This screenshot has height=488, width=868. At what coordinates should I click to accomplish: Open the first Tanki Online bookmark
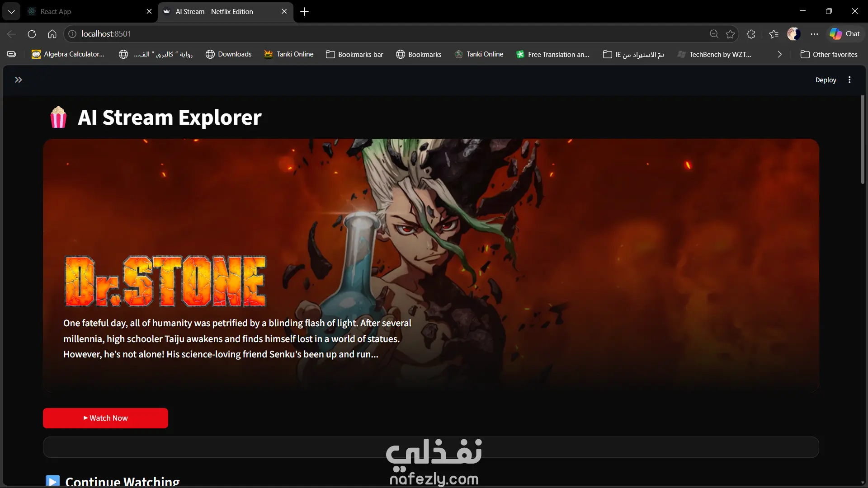[288, 54]
